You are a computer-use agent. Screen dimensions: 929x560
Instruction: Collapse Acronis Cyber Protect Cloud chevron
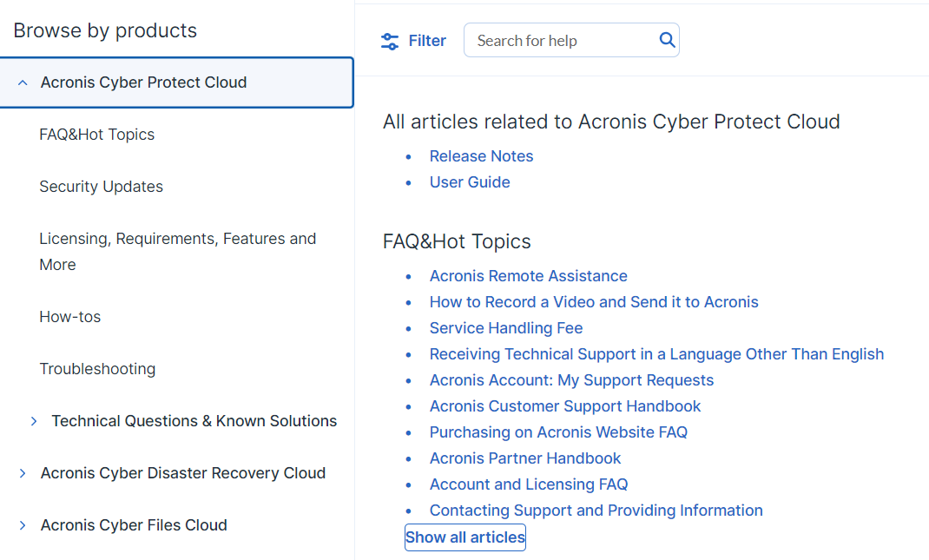(x=23, y=83)
